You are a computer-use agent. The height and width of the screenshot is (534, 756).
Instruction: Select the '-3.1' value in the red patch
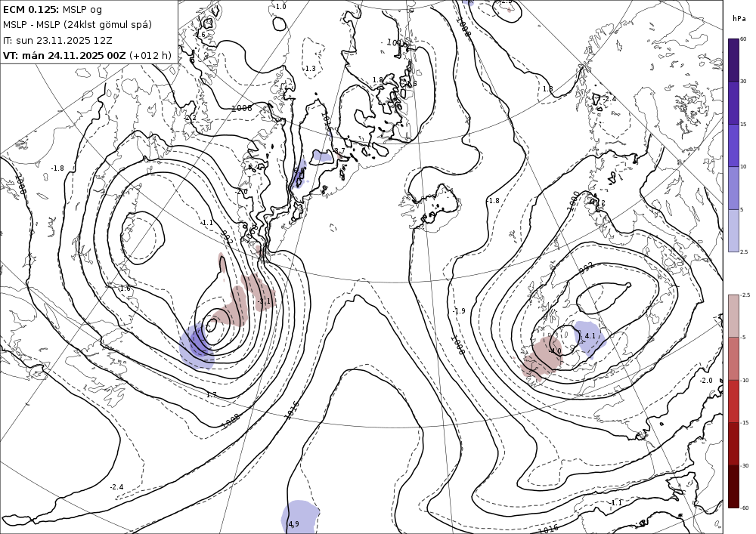(264, 302)
